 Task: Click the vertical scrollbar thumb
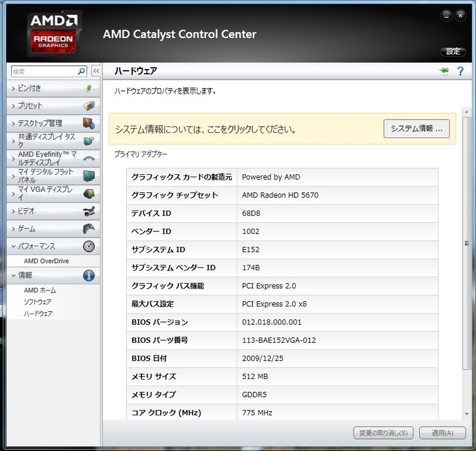[467, 243]
